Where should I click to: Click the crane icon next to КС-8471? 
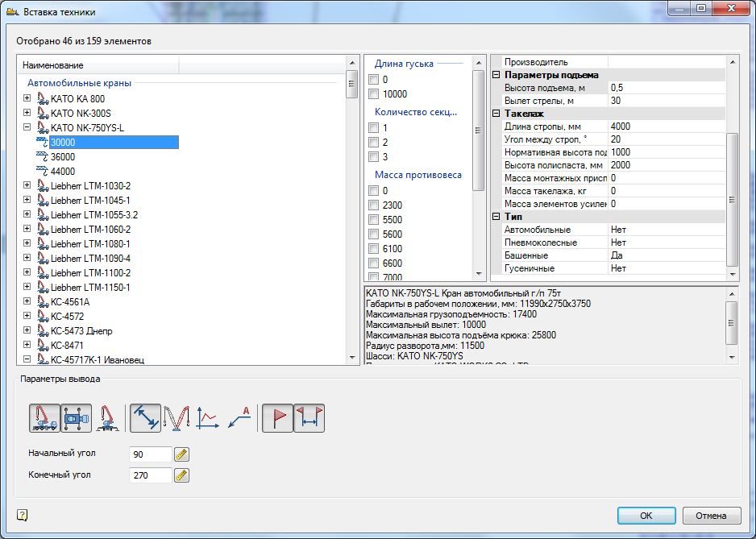tap(43, 345)
